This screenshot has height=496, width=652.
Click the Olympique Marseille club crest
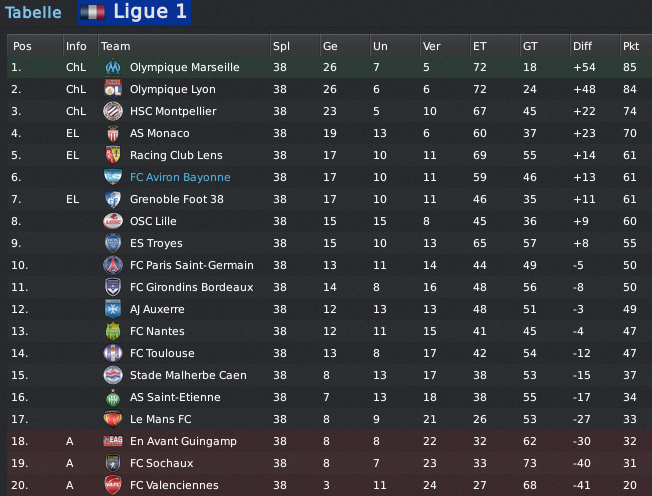[x=113, y=67]
